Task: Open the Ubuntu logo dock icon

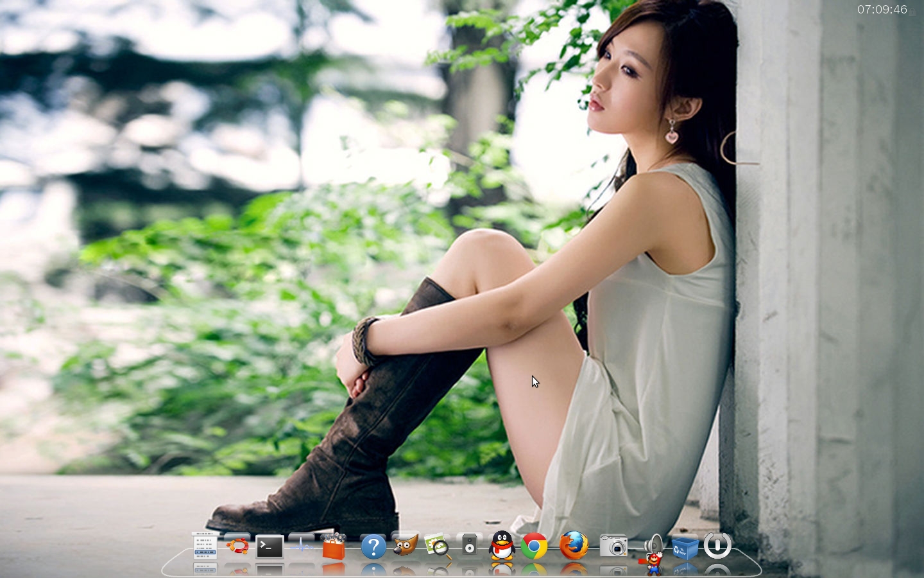Action: coord(237,547)
